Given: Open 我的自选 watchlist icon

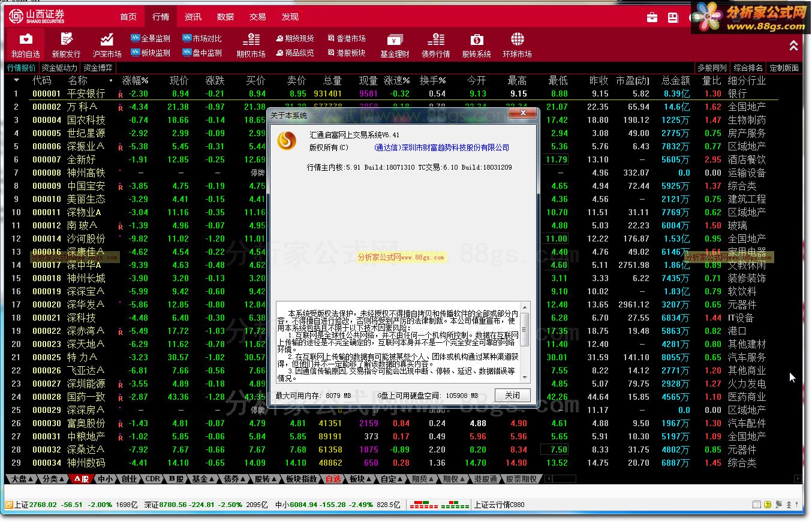Looking at the screenshot, I should (26, 46).
